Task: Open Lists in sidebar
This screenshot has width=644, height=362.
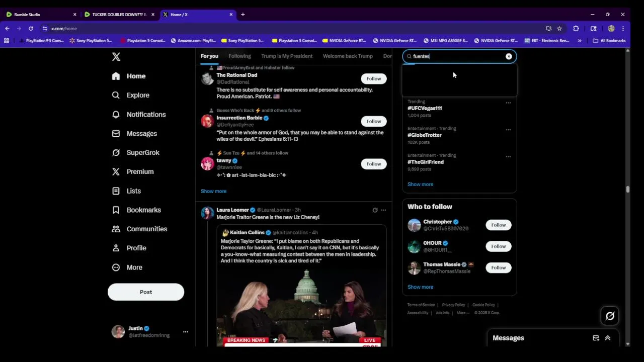Action: pyautogui.click(x=126, y=191)
